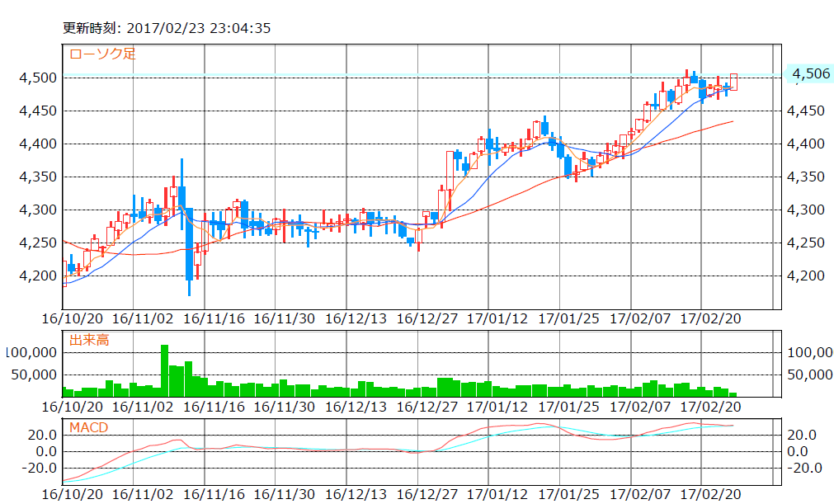Click 17/01/25 date under candlestick chart

click(x=568, y=319)
